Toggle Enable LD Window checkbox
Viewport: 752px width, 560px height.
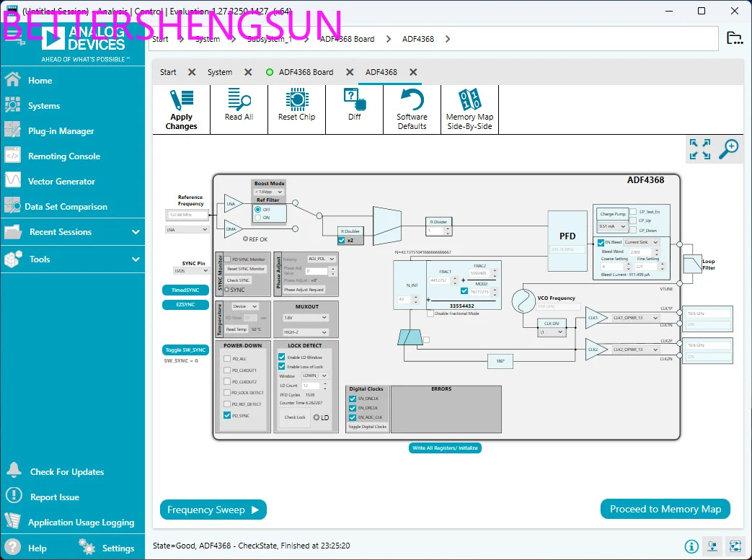(281, 357)
